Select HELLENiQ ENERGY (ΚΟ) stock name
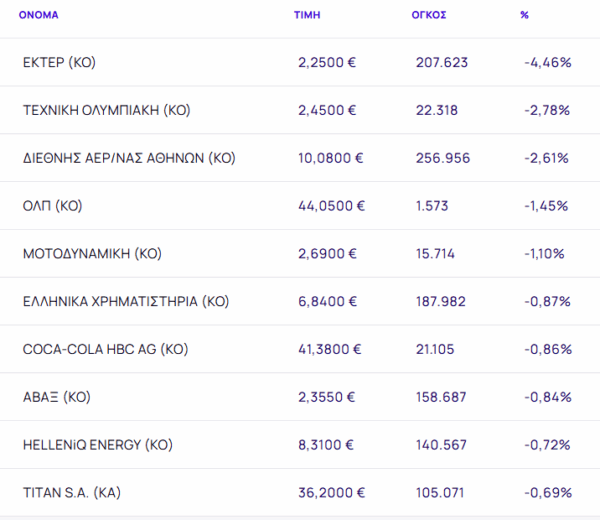The height and width of the screenshot is (520, 600). pyautogui.click(x=98, y=445)
